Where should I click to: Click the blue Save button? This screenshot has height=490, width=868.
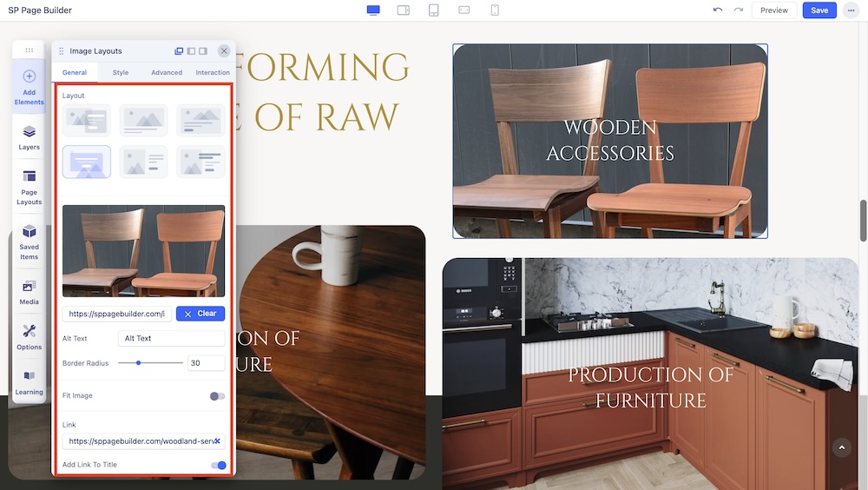[819, 10]
